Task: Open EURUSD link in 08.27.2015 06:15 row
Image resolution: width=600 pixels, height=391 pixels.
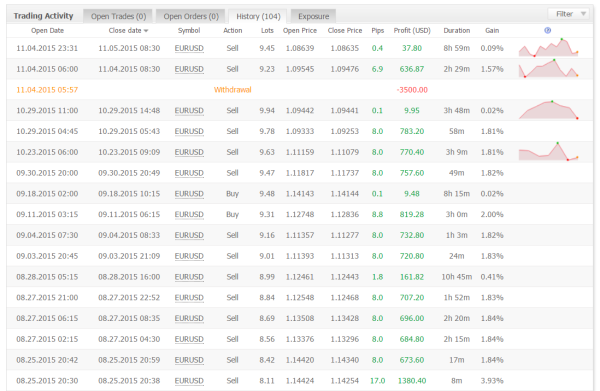Action: click(x=189, y=318)
